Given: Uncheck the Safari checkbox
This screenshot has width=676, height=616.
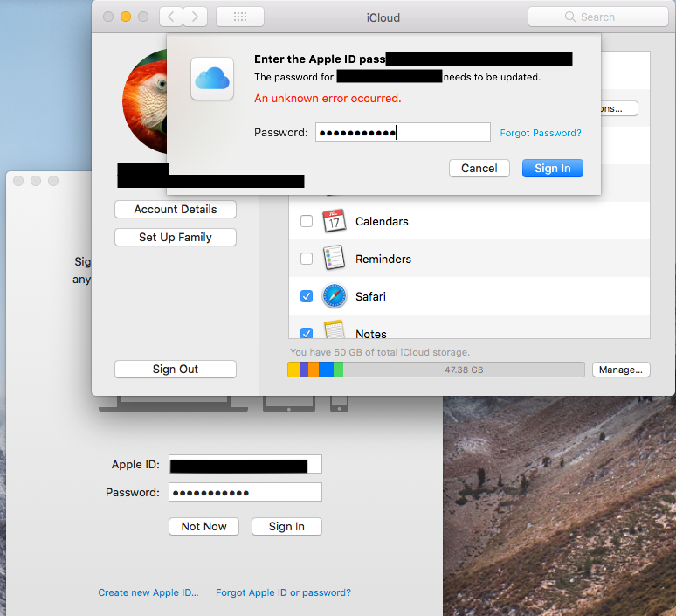Looking at the screenshot, I should tap(307, 296).
